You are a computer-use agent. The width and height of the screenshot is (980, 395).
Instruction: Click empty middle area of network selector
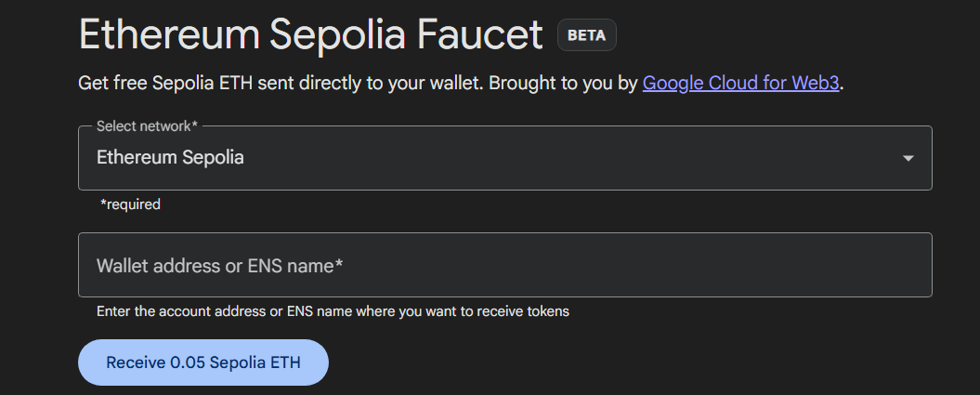(557, 158)
